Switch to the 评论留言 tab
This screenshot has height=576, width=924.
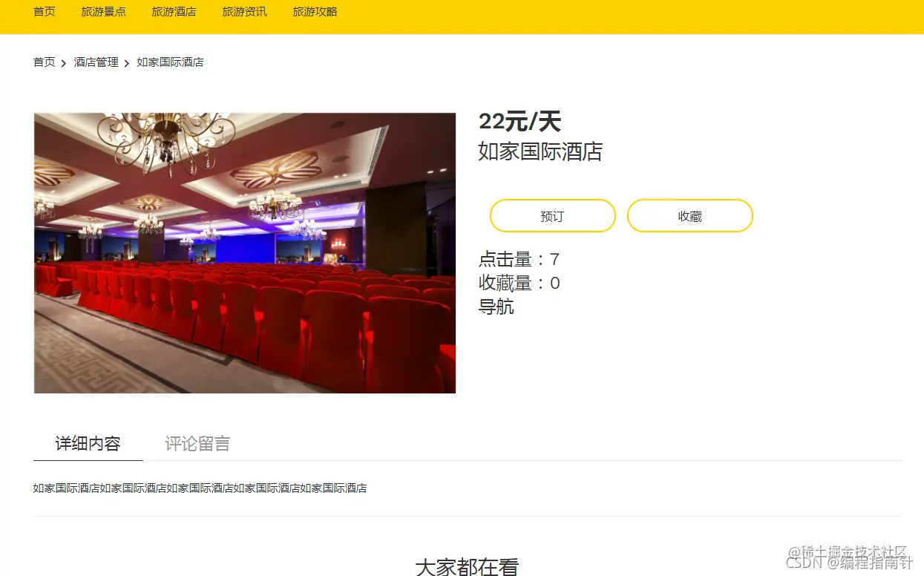(x=197, y=444)
